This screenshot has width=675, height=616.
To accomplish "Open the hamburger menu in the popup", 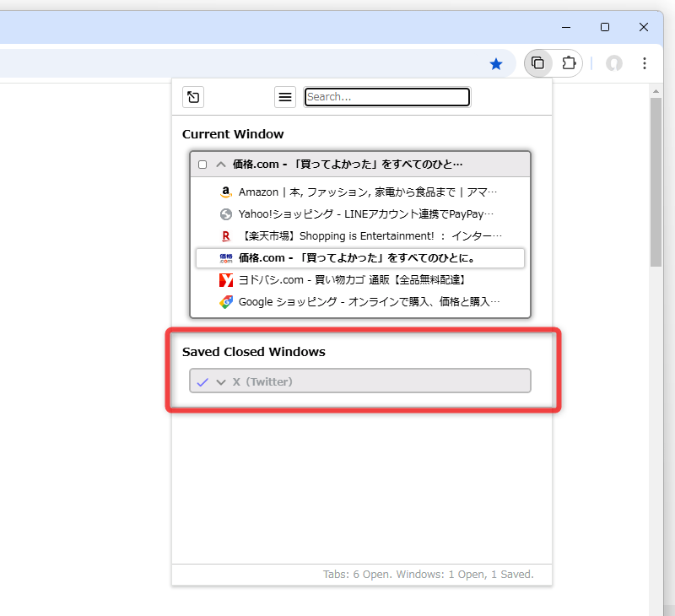I will click(285, 97).
